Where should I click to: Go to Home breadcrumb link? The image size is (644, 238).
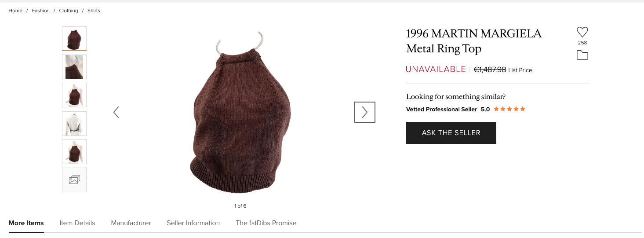click(x=15, y=11)
